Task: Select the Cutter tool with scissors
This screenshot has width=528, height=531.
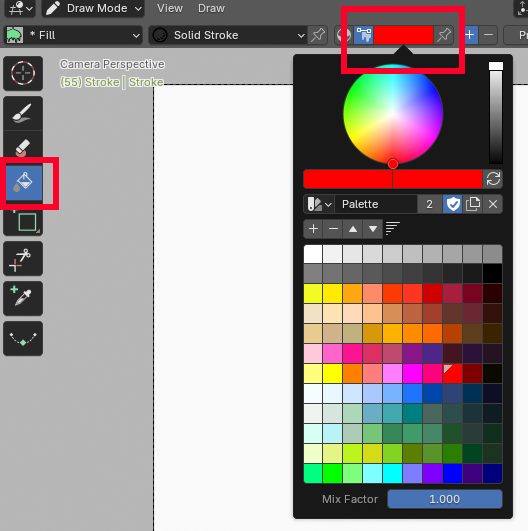Action: click(x=23, y=259)
